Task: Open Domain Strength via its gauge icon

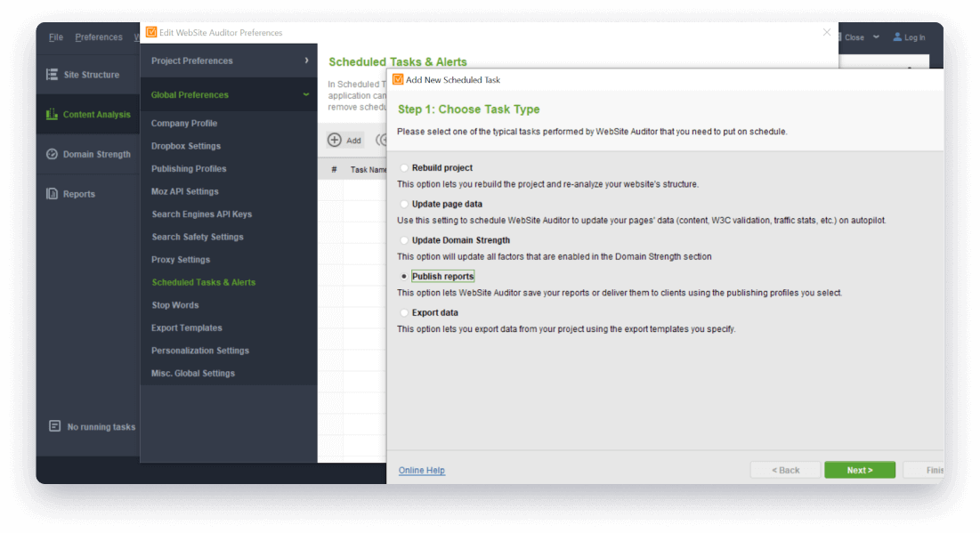Action: click(53, 154)
